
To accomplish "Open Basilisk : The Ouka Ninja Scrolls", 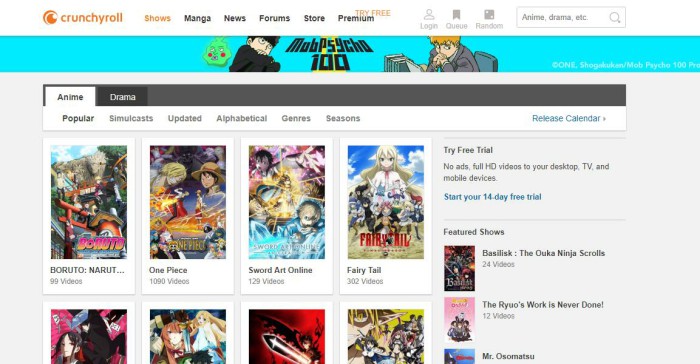I will pos(543,253).
